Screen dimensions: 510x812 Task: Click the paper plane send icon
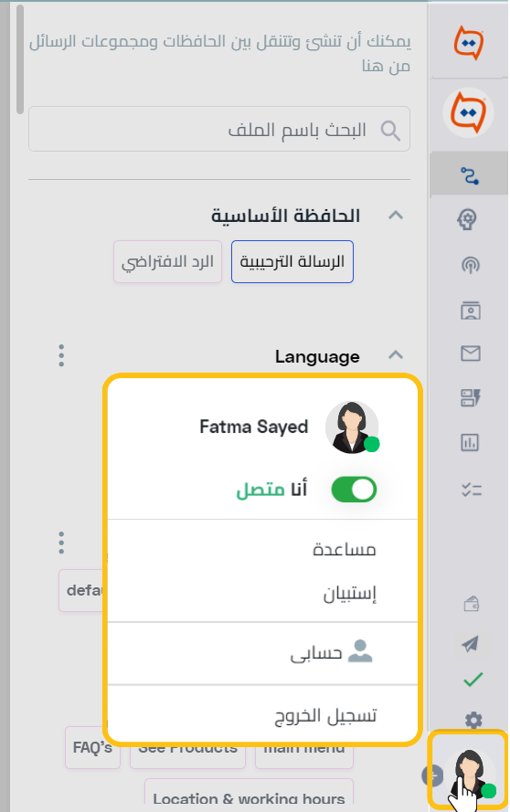pyautogui.click(x=470, y=644)
